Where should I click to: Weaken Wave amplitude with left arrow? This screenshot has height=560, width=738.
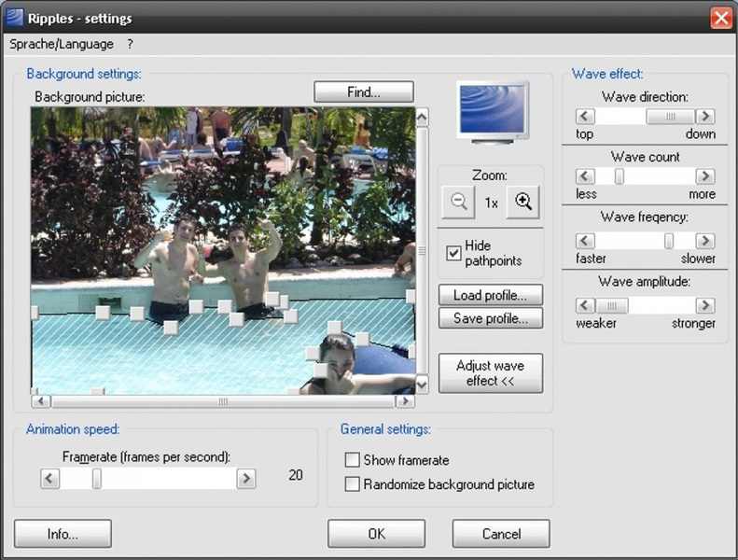click(585, 305)
